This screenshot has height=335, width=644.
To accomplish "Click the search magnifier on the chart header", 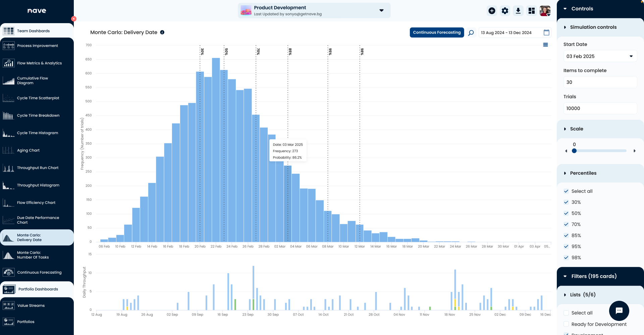I will 471,33.
